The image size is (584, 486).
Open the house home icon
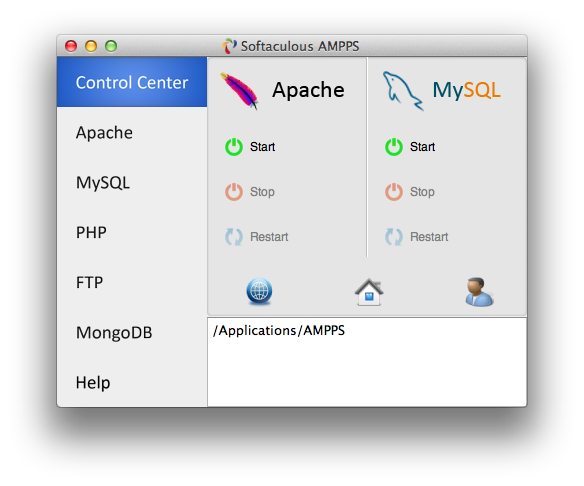coord(369,292)
